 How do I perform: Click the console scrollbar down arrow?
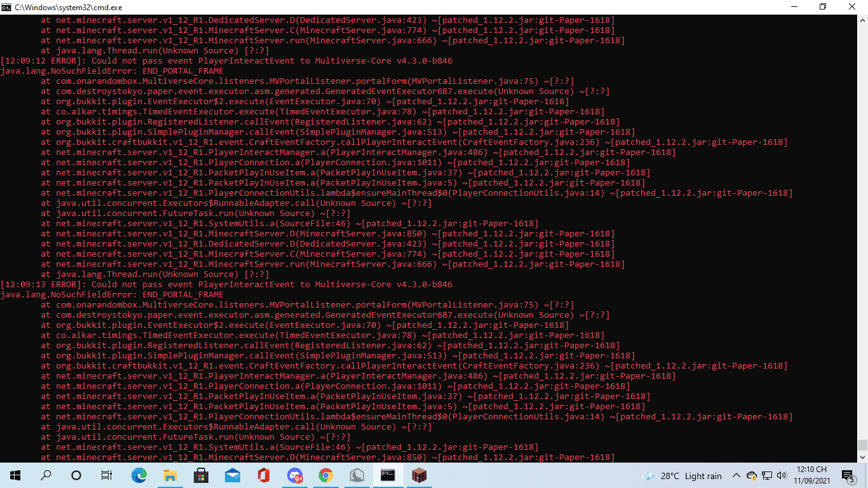(x=862, y=457)
